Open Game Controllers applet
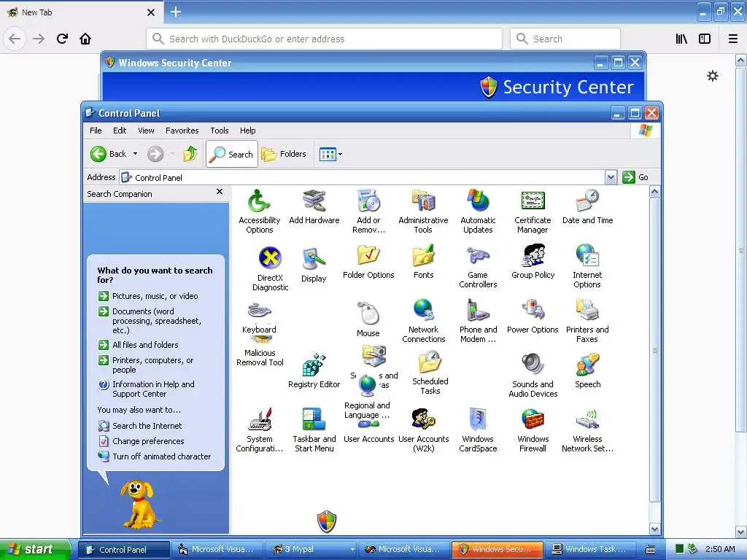Image resolution: width=747 pixels, height=560 pixels. pyautogui.click(x=478, y=267)
